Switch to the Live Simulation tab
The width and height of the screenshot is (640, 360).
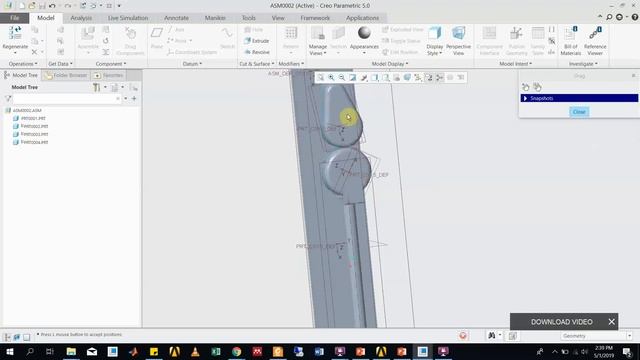128,18
